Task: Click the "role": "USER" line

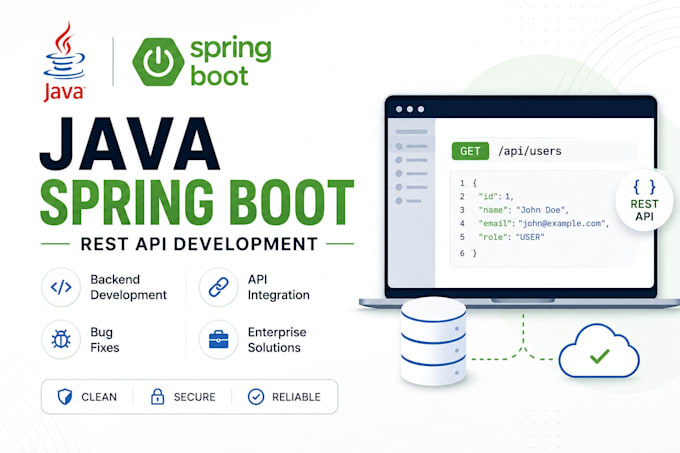Action: (511, 237)
